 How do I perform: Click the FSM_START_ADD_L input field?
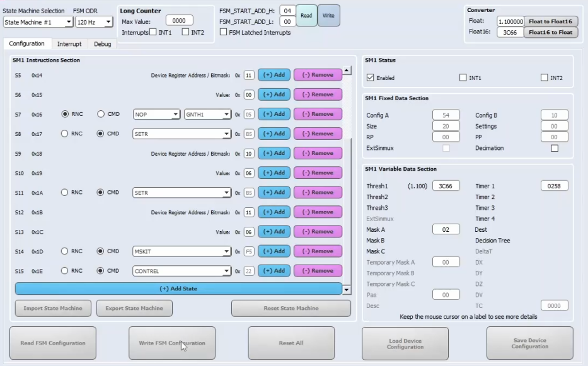tap(287, 22)
